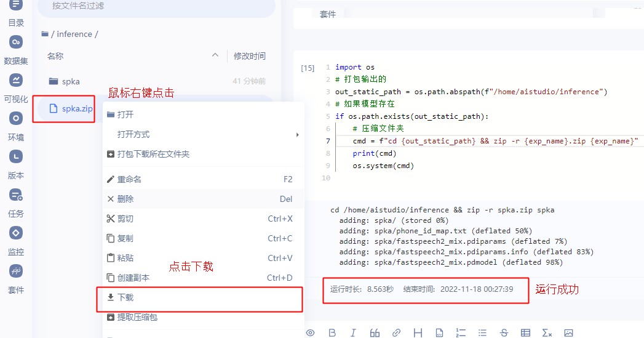Viewport: 644px width, 338px height.
Task: Sort files by 修改时间 column
Action: click(x=250, y=56)
